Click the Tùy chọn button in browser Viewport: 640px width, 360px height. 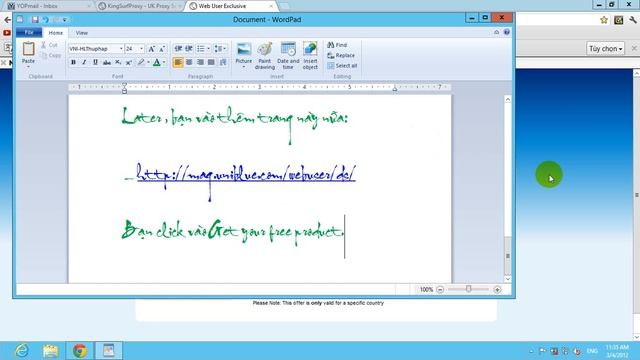(x=606, y=49)
